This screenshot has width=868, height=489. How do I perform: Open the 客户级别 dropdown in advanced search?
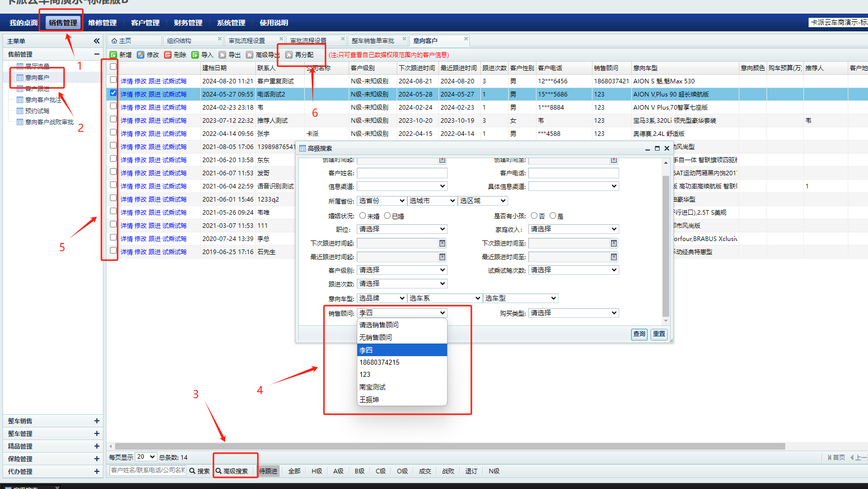click(x=402, y=270)
